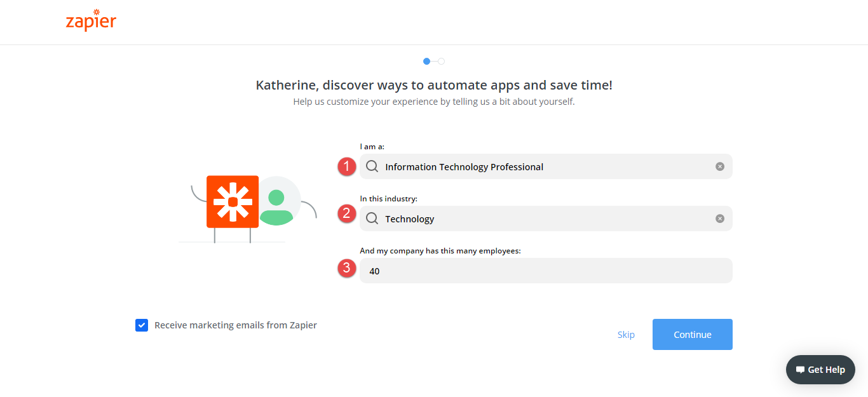868x397 pixels.
Task: Click the 'Help us customize your experience' subtitle
Action: (x=434, y=102)
